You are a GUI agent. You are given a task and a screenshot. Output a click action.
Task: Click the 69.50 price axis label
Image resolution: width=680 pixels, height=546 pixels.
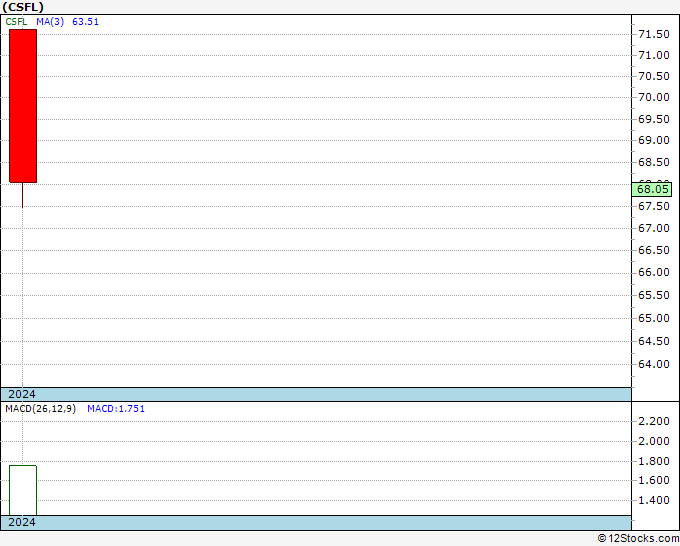point(654,119)
